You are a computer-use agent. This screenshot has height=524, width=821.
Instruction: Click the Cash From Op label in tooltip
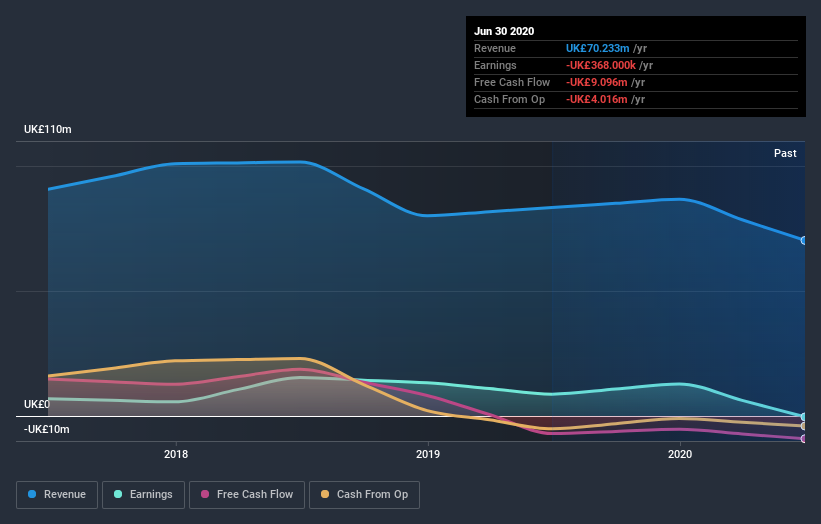509,99
